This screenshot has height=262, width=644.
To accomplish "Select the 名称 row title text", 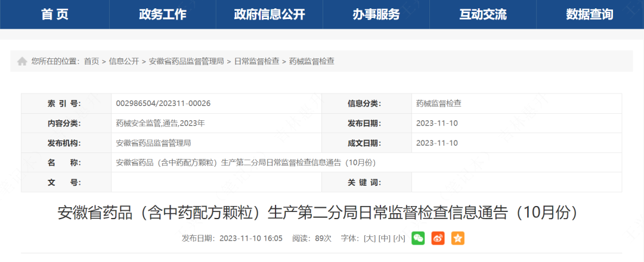I will point(246,163).
